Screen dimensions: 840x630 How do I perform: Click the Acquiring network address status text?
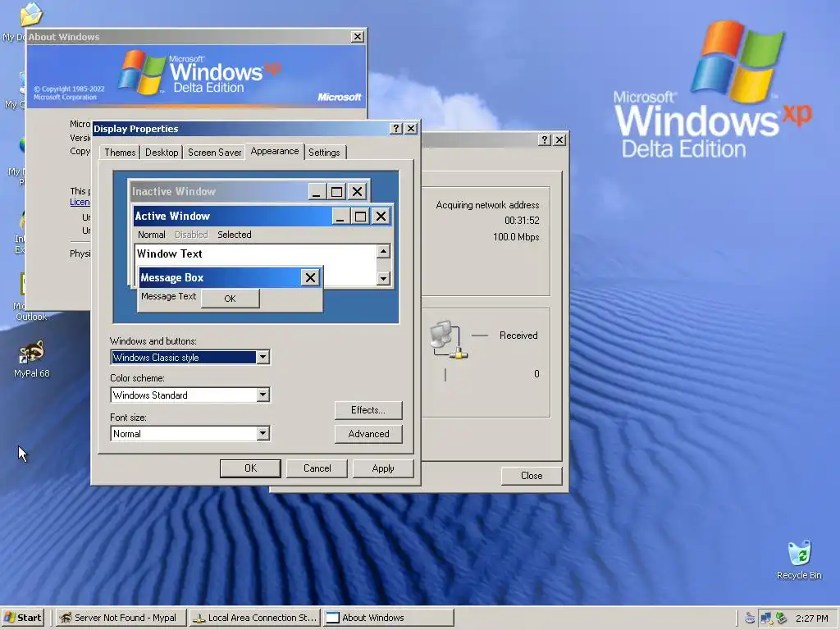pyautogui.click(x=487, y=204)
